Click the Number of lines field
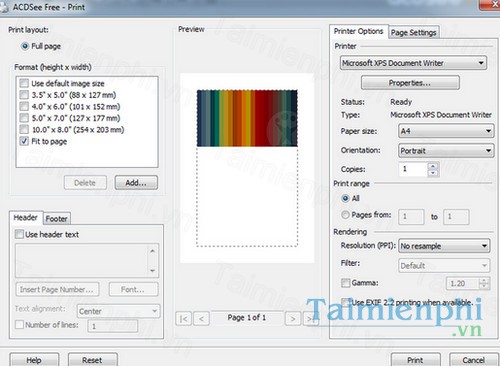 113,326
